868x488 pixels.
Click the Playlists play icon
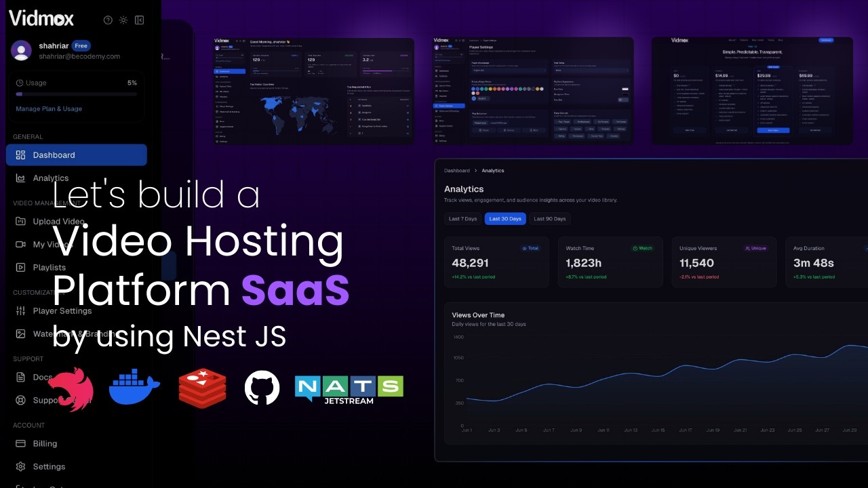click(x=20, y=267)
